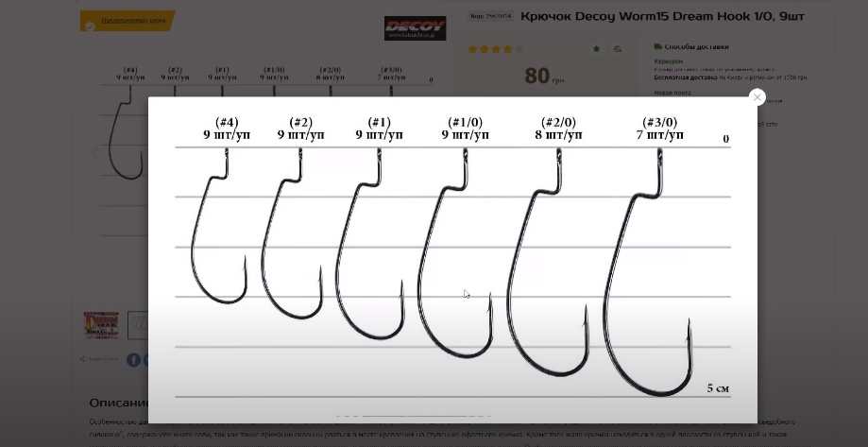Click the #3/0 hook in chart

coord(648,272)
